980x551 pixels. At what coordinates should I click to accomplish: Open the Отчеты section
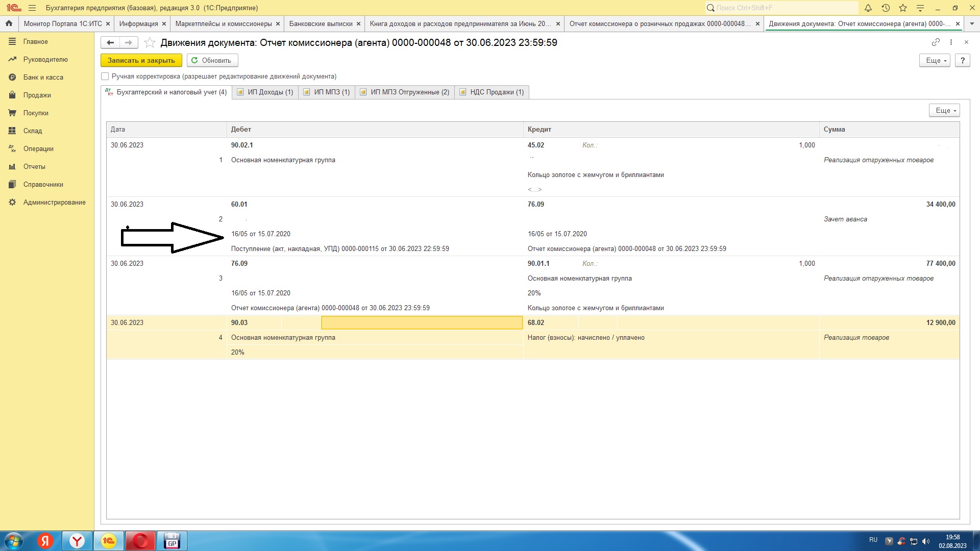[x=34, y=167]
